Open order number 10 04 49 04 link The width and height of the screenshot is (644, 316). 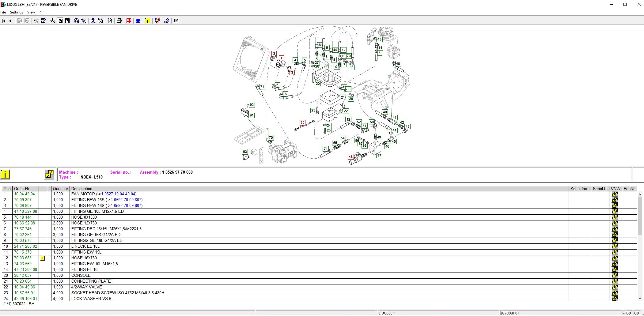tap(25, 194)
